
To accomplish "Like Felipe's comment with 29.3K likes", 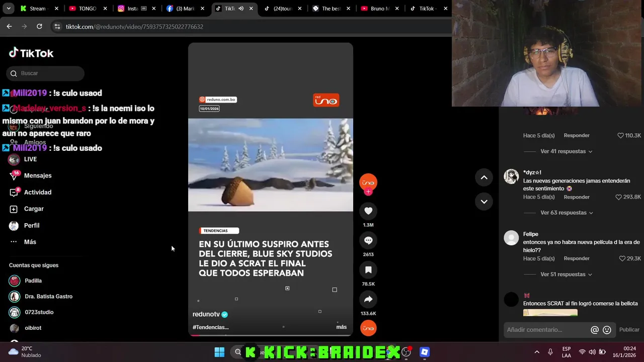I will point(622,258).
